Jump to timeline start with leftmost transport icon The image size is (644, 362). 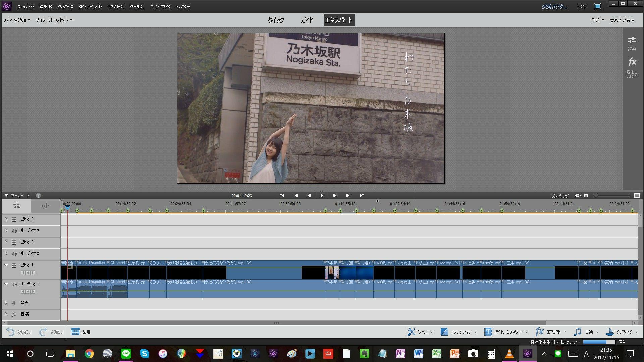point(282,195)
